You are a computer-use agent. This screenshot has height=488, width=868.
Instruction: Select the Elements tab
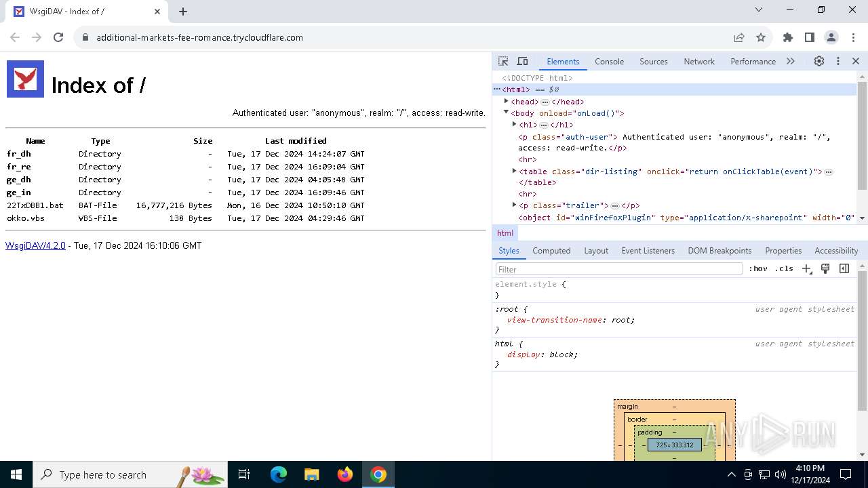coord(563,61)
